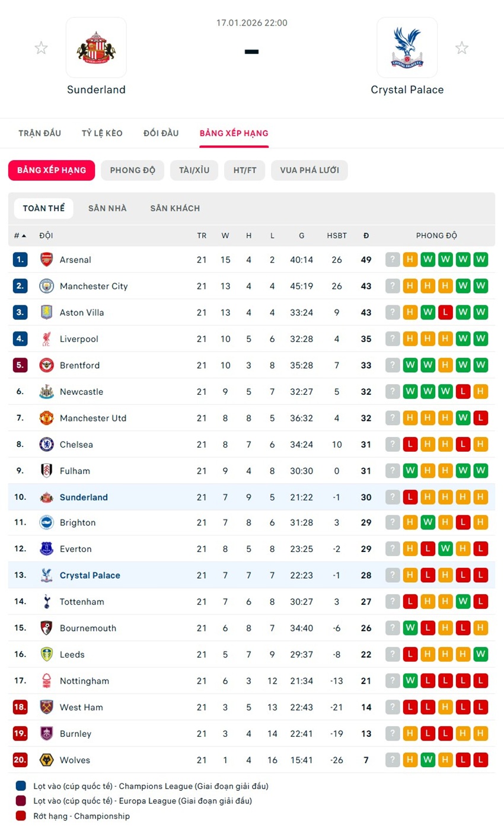The height and width of the screenshot is (830, 504).
Task: Sort table by the # column arrow
Action: tap(24, 236)
